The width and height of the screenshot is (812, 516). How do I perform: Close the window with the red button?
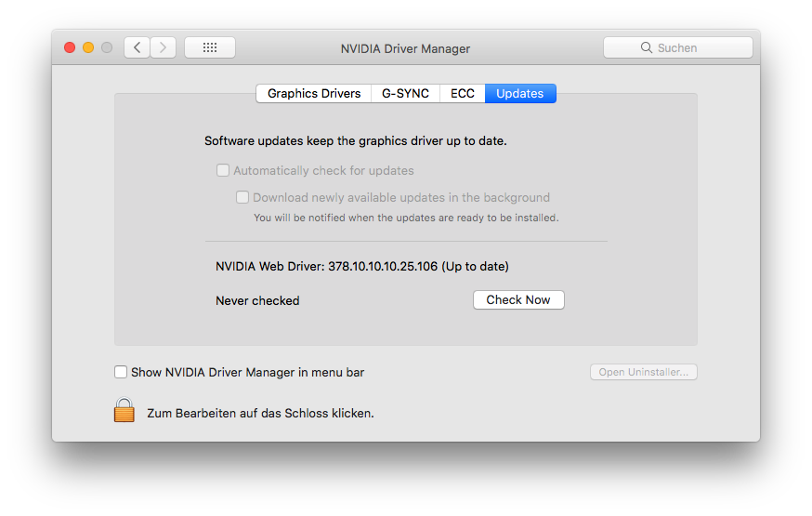click(x=70, y=47)
